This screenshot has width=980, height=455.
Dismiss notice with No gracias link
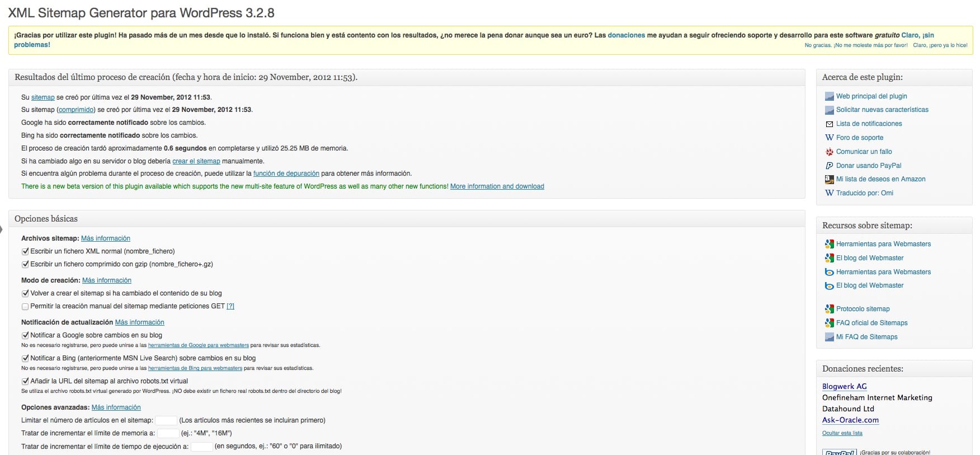(x=856, y=45)
